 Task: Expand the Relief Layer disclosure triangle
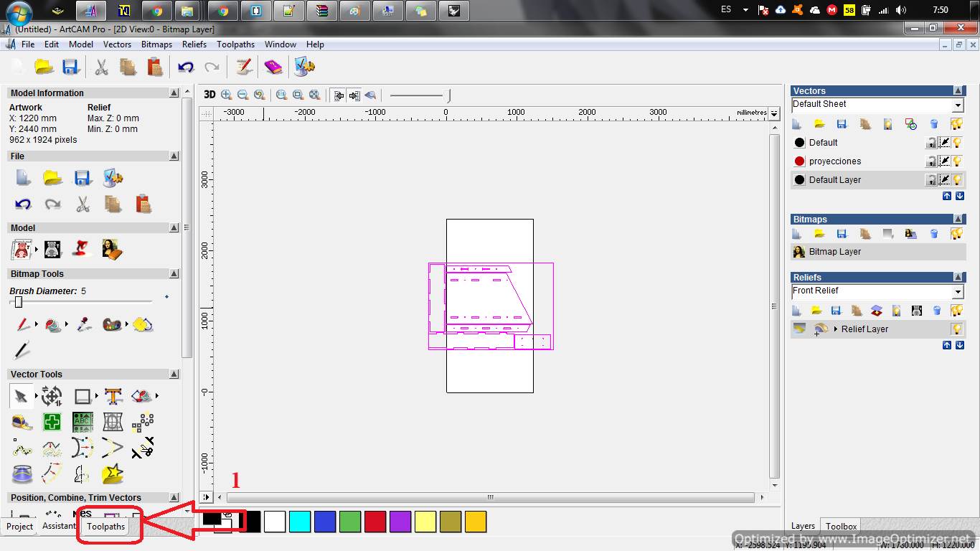point(836,329)
